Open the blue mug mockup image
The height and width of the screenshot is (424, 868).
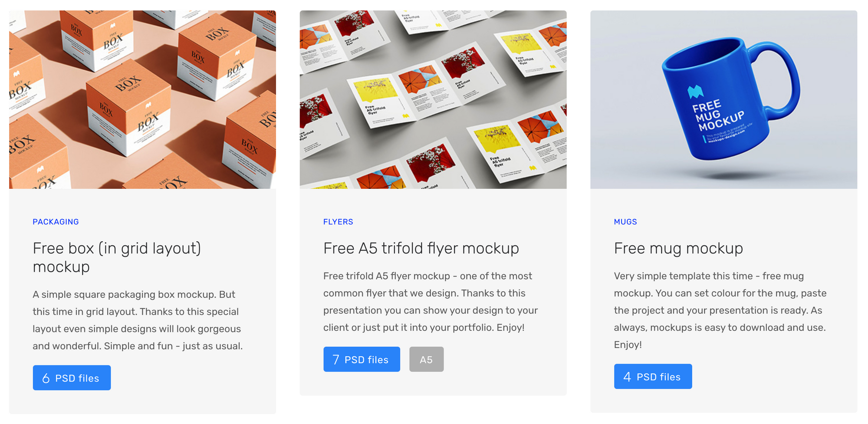point(723,99)
